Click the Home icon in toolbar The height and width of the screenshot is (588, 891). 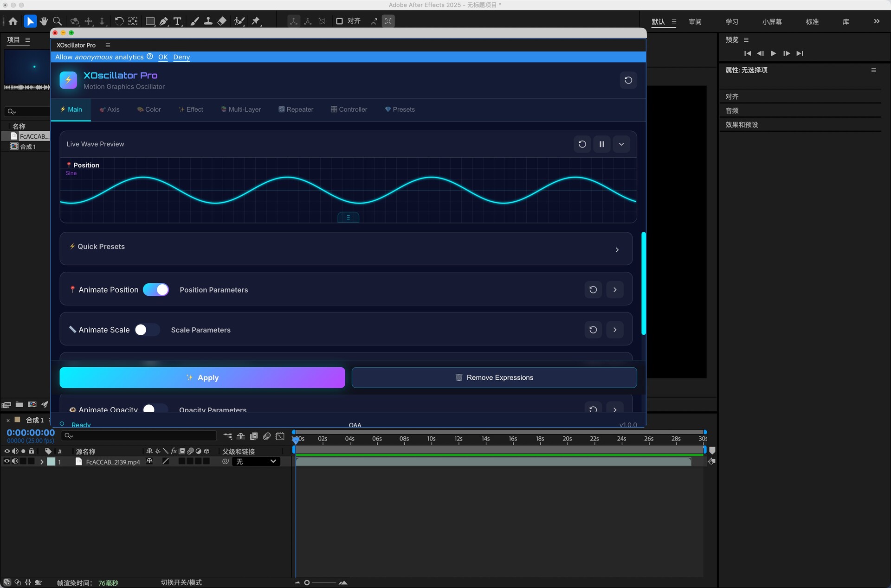tap(13, 21)
